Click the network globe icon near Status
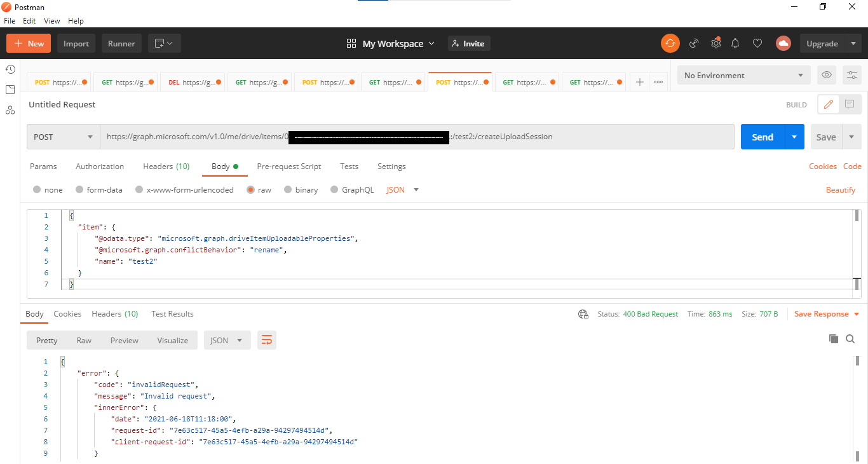Viewport: 868px width, 464px height. coord(583,314)
